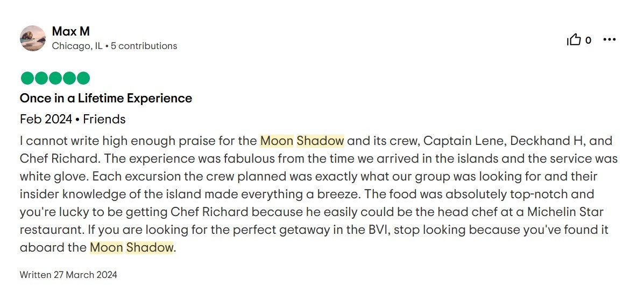Click the reviewer name Max M
Viewport: 644px width, 285px height.
pos(70,32)
